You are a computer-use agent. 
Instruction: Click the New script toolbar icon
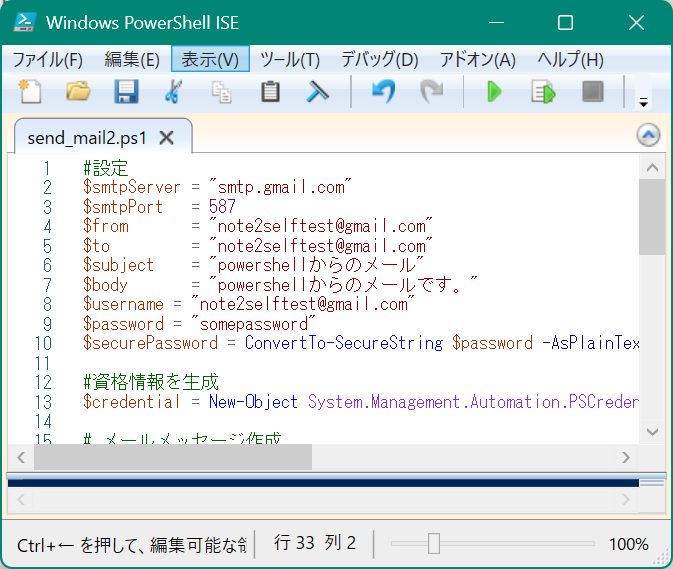(30, 93)
